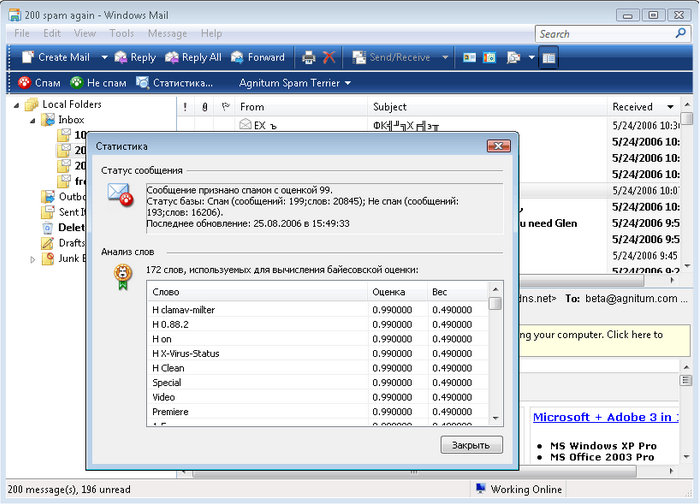Select the 'Video' word row

tap(318, 397)
